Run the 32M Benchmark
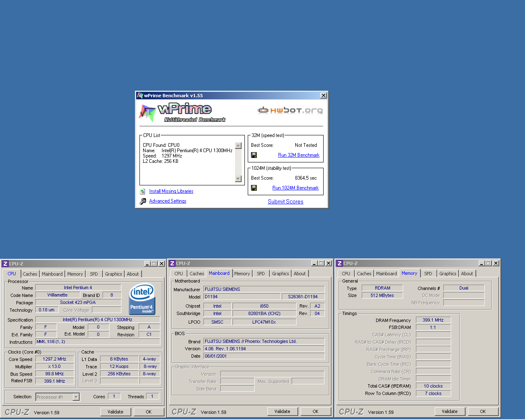 point(299,155)
